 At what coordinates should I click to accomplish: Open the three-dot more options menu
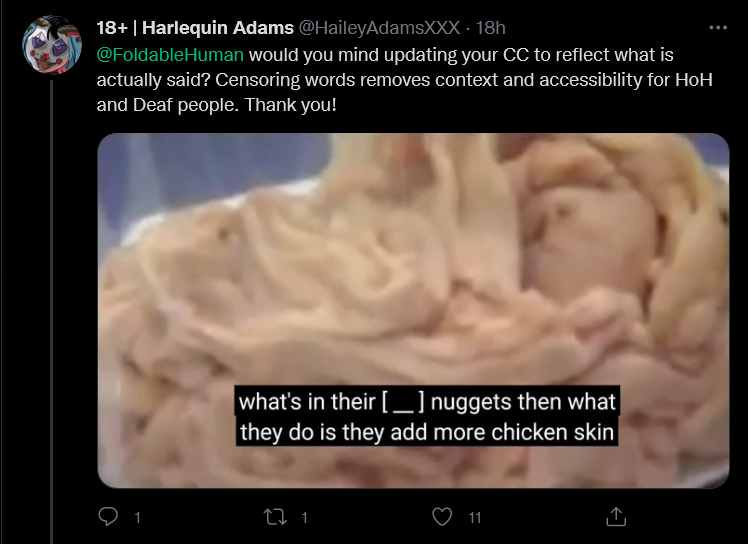pyautogui.click(x=718, y=28)
